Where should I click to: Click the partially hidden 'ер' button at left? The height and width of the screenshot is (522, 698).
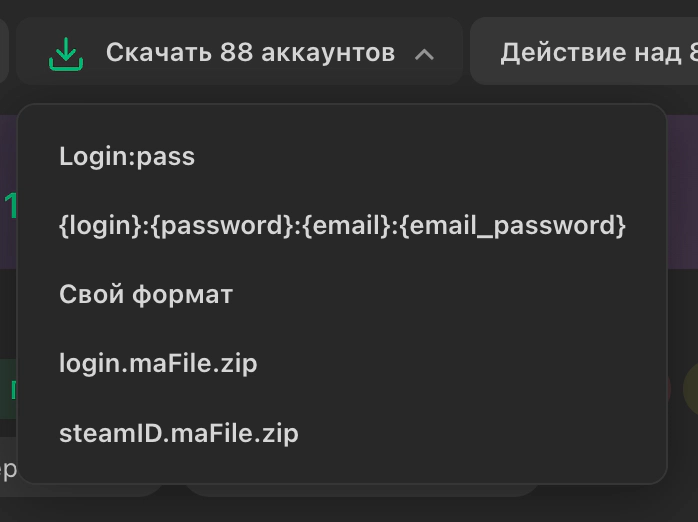[8, 468]
